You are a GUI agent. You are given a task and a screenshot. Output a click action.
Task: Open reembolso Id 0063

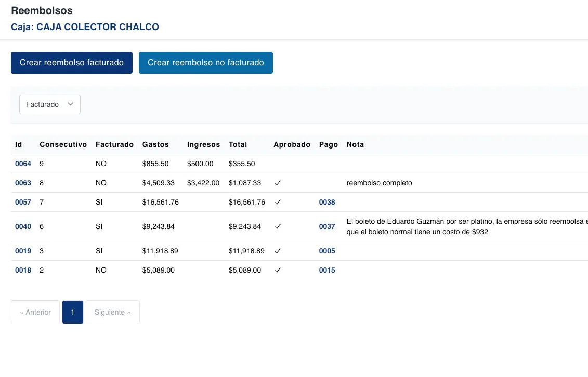coord(23,183)
